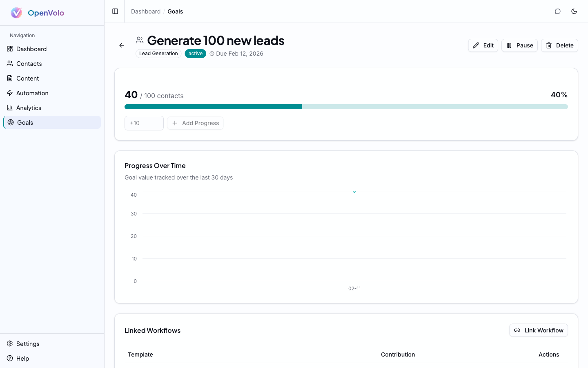Open Dashboard from the breadcrumb
This screenshot has height=368, width=588.
pos(146,11)
